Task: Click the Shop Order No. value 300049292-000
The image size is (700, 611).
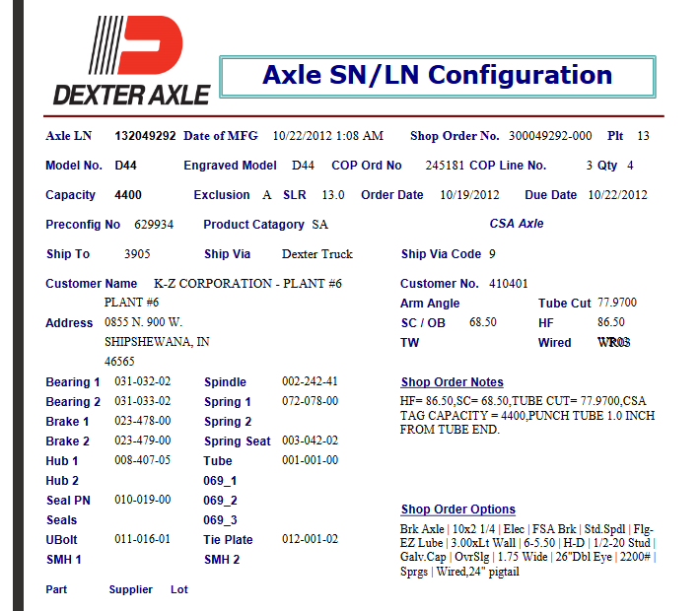Action: tap(550, 136)
